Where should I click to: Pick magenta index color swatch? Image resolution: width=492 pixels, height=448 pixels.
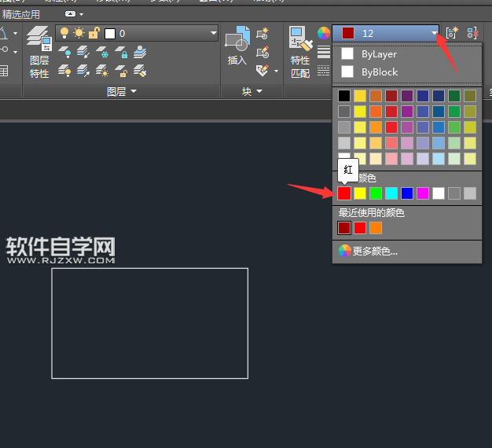[423, 193]
